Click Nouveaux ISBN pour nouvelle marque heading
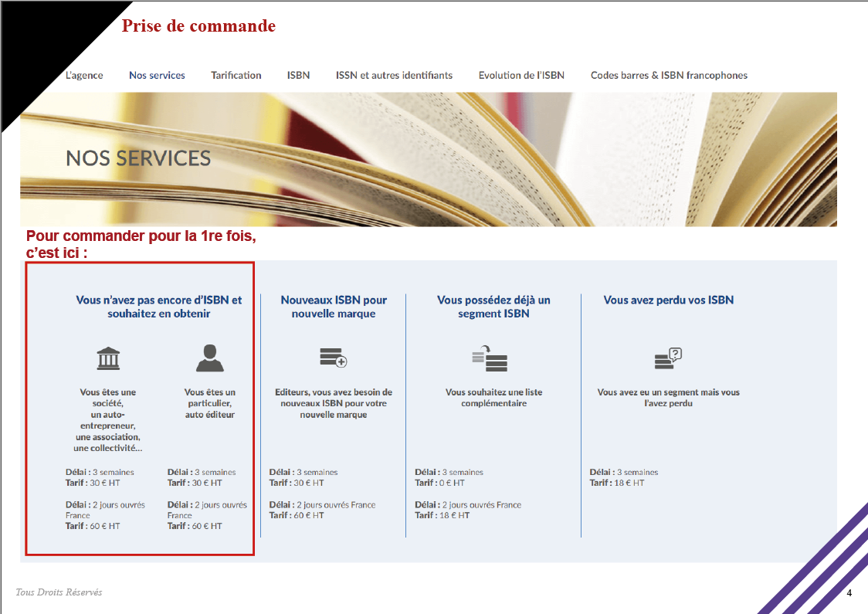 tap(334, 307)
